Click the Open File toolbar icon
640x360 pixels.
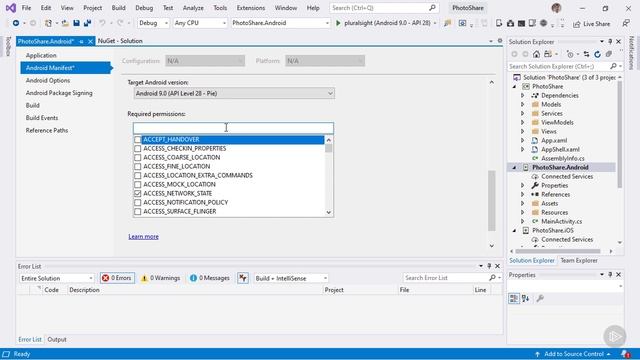coord(65,23)
